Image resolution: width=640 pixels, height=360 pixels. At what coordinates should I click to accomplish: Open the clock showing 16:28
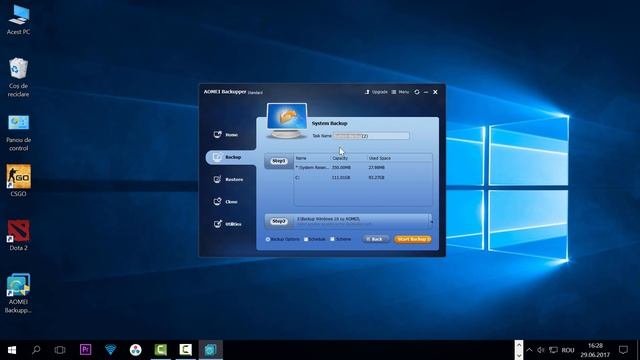pos(595,350)
